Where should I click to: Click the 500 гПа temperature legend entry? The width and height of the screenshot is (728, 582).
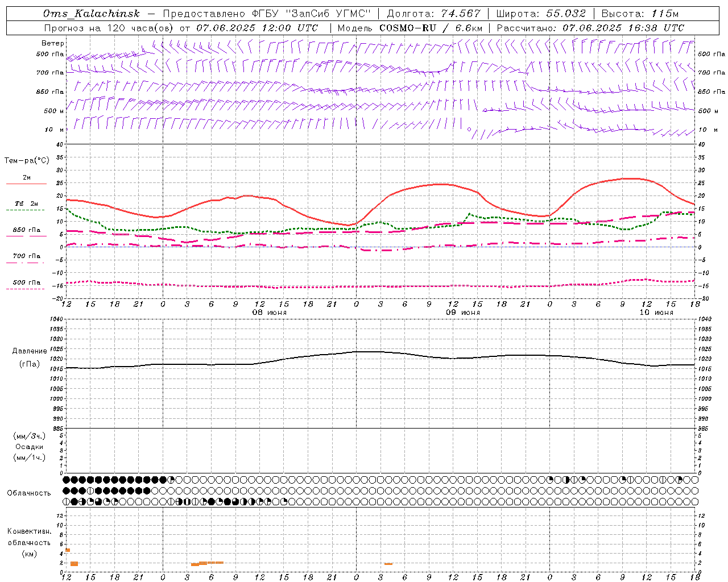pyautogui.click(x=27, y=282)
